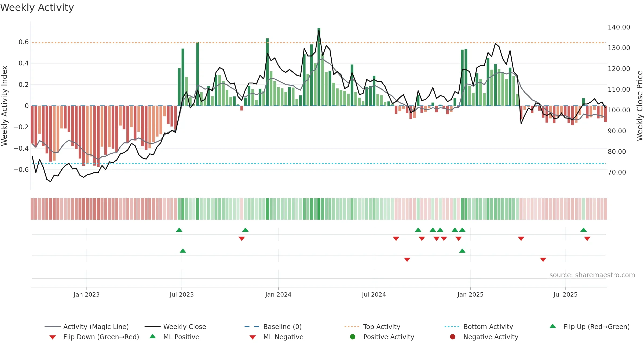
Task: Toggle the Weekly Close legend entry
Action: (x=175, y=327)
